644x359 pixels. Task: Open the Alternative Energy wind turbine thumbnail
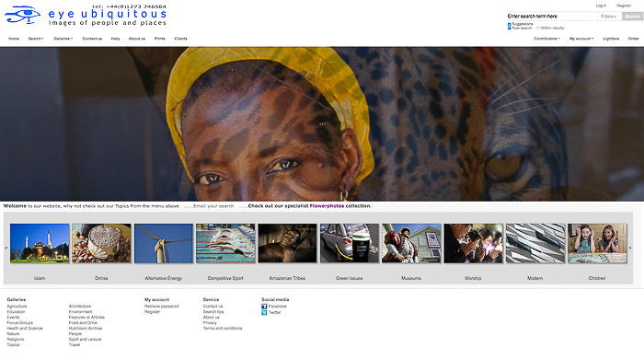tap(164, 243)
